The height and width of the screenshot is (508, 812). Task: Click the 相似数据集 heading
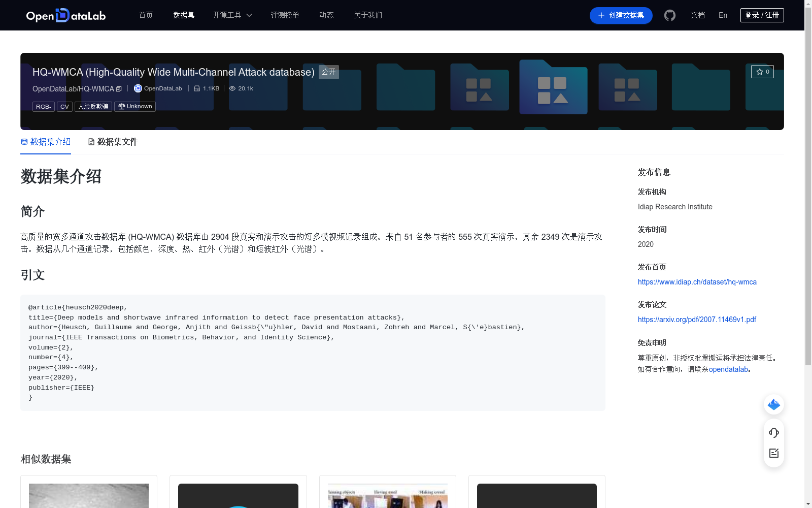pyautogui.click(x=46, y=459)
